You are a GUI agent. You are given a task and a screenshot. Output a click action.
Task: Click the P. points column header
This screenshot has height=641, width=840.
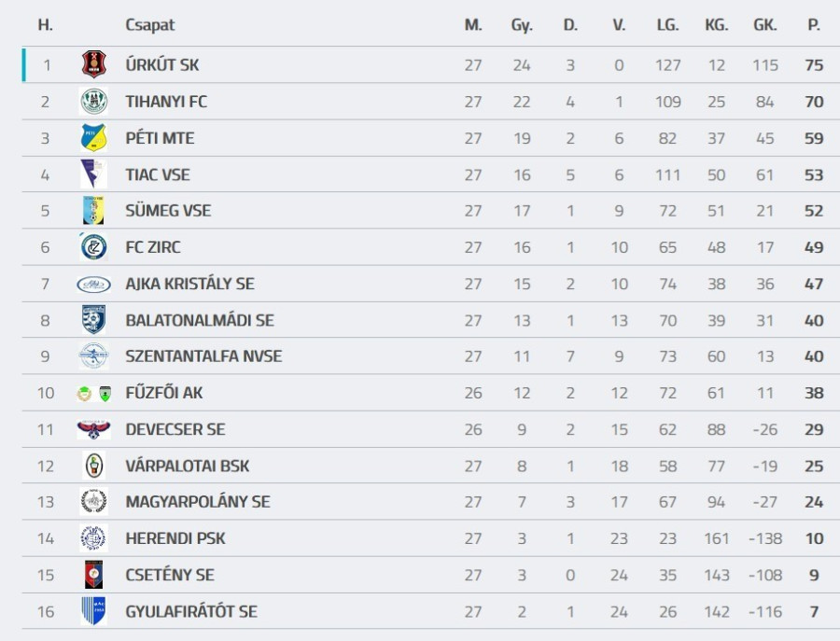pyautogui.click(x=814, y=25)
